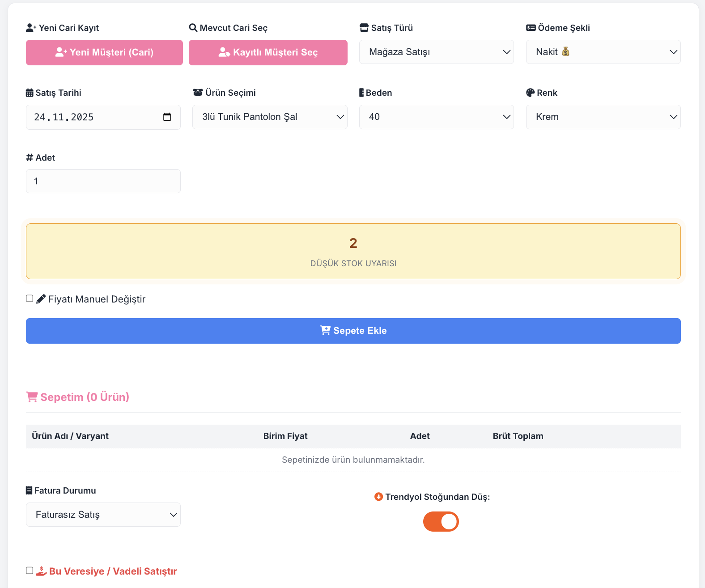
Task: Click the hand-coin icon beside Bu Veresiye
Action: click(x=42, y=571)
